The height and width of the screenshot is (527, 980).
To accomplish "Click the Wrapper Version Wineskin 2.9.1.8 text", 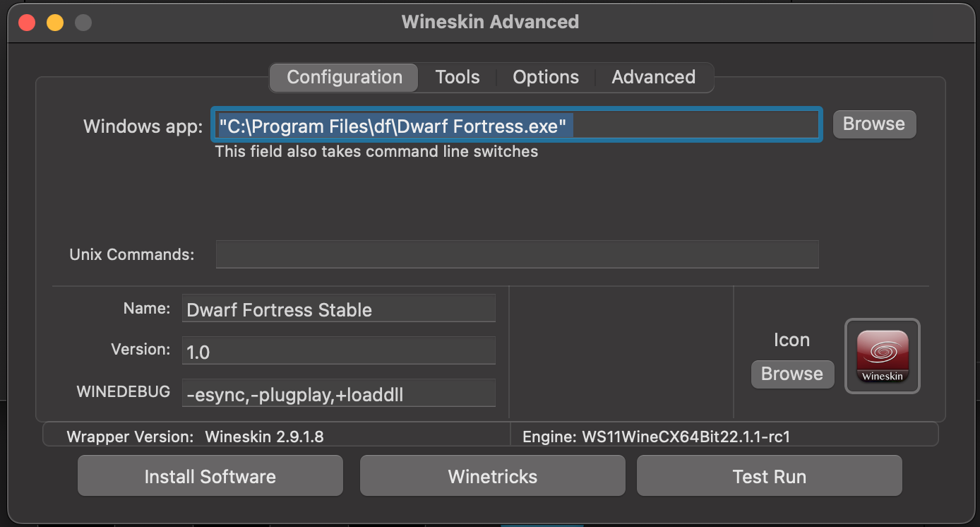I will pos(264,437).
